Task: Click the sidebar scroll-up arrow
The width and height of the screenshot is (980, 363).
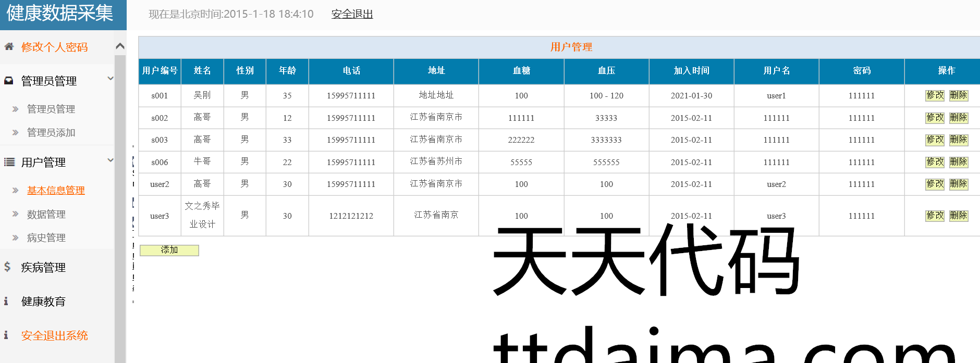Action: click(x=120, y=46)
